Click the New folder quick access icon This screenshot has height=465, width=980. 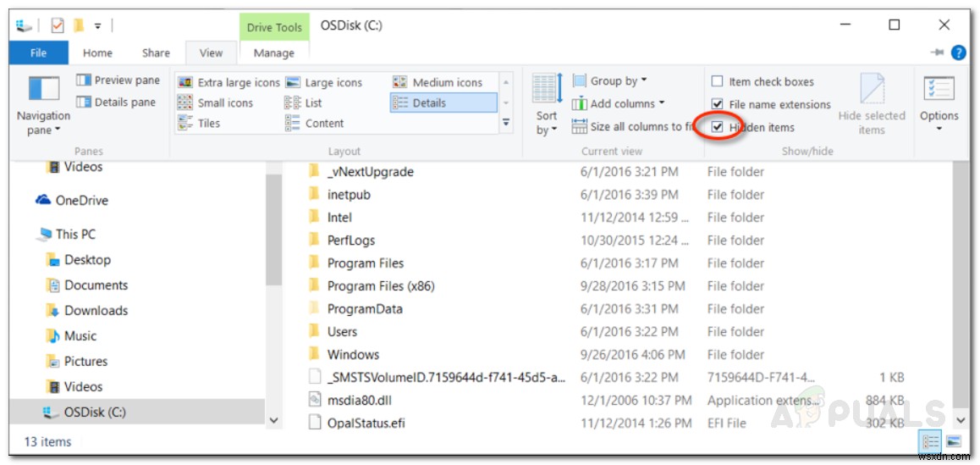pyautogui.click(x=79, y=25)
